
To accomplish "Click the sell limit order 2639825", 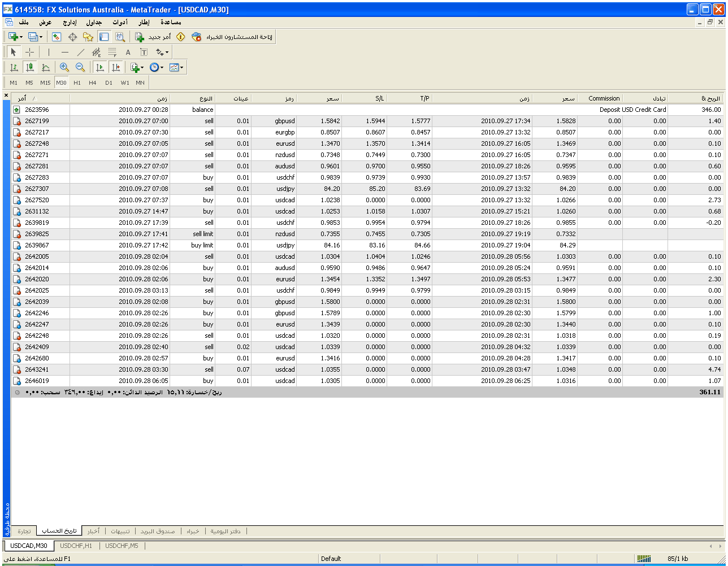I will 367,234.
